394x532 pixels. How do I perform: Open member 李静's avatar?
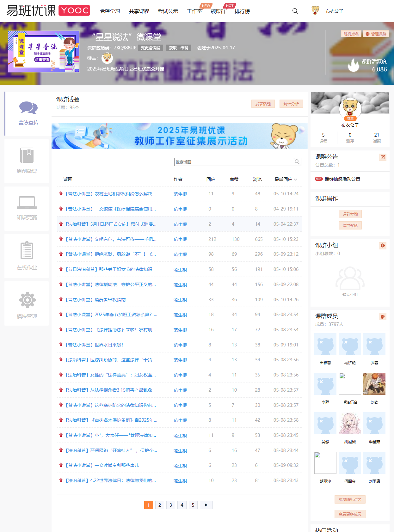point(325,384)
